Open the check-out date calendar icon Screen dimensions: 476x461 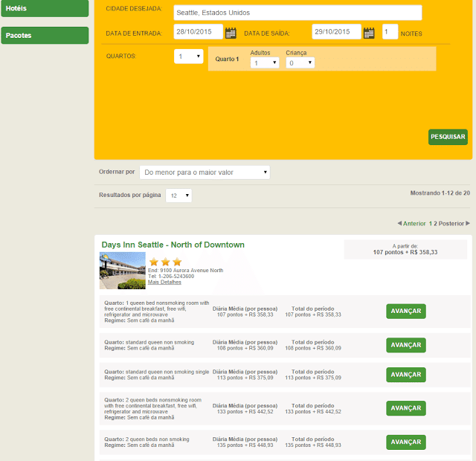pos(369,33)
